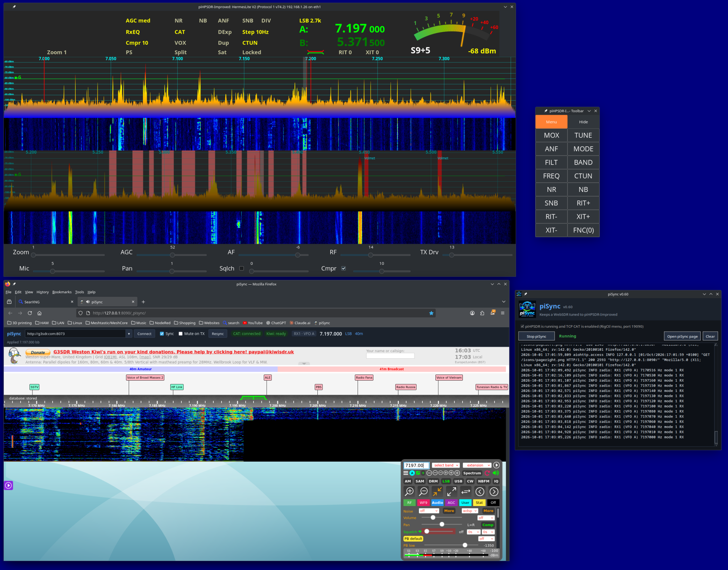Select USB mode in KiwiSDR
The width and height of the screenshot is (728, 570).
pos(458,481)
